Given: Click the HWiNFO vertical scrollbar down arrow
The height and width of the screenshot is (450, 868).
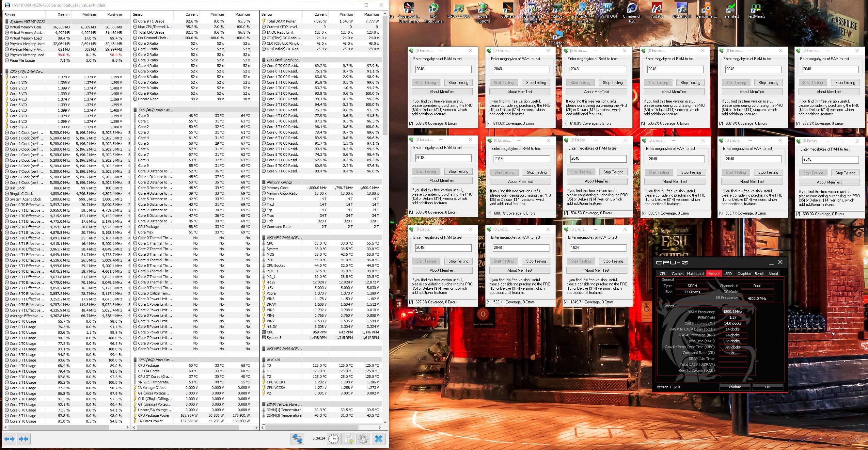Looking at the screenshot, I should [x=385, y=422].
